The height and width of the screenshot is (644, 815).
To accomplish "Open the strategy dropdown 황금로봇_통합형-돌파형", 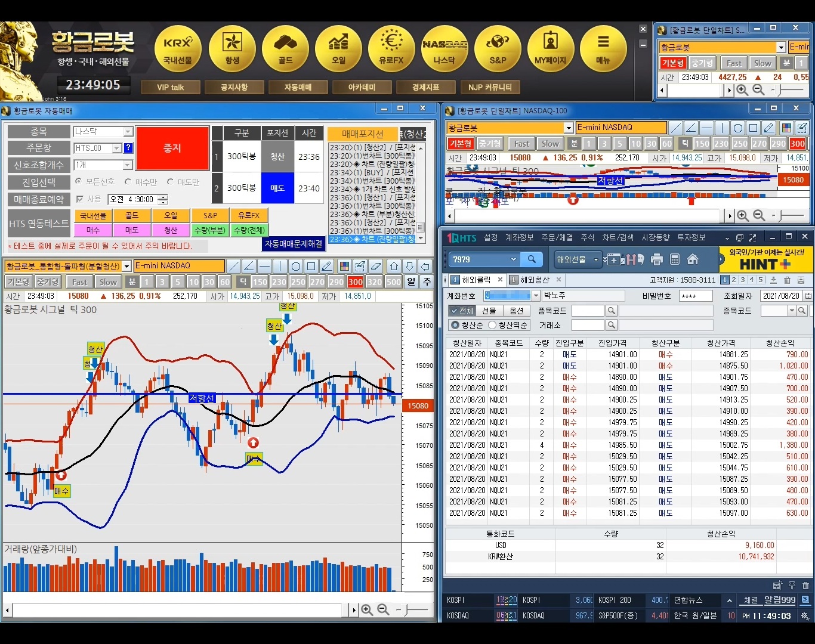I will pos(127,266).
